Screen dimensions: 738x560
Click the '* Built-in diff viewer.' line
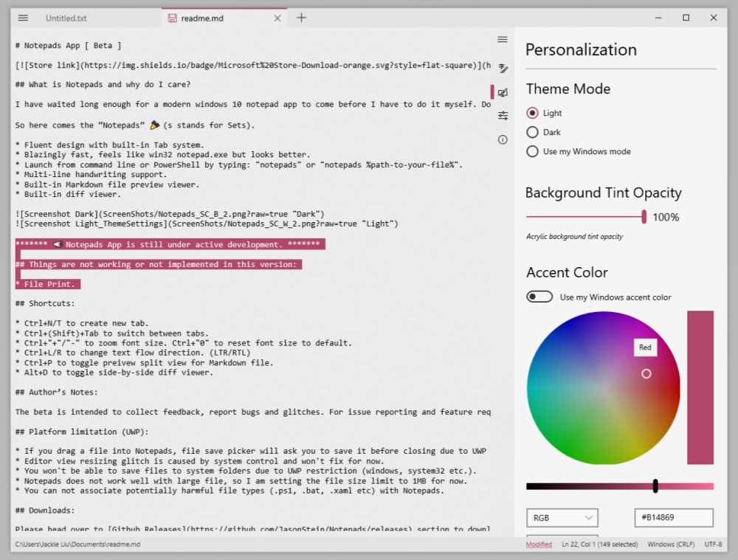click(x=68, y=194)
